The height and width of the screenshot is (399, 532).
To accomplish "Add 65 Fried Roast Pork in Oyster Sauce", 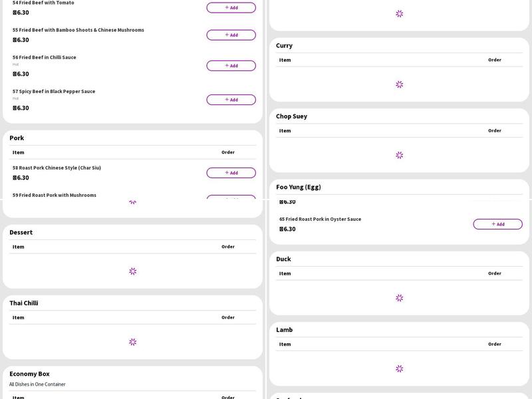I will pyautogui.click(x=497, y=224).
